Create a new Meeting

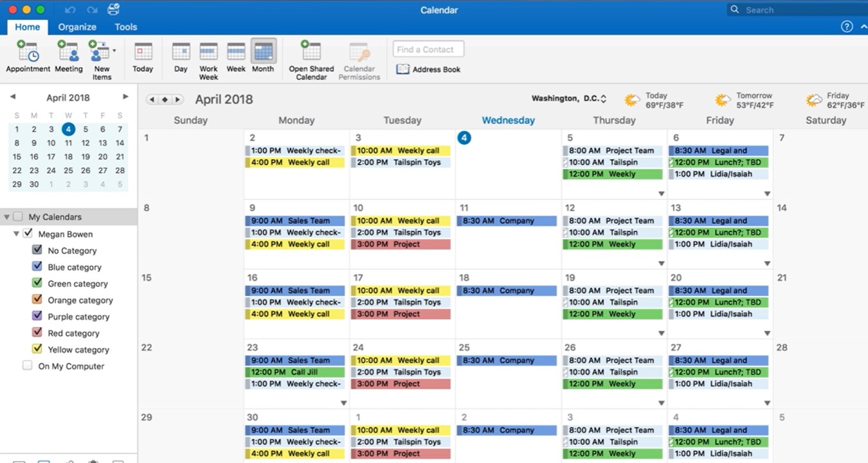point(68,57)
